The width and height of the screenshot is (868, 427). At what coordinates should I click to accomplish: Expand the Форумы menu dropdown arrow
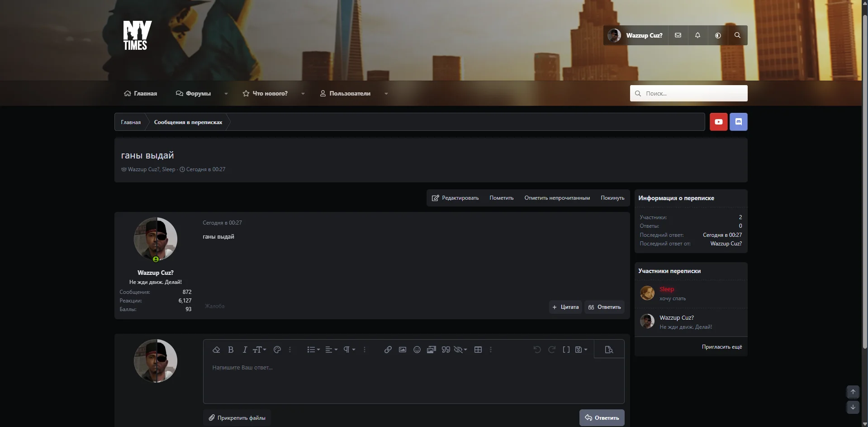pos(226,94)
